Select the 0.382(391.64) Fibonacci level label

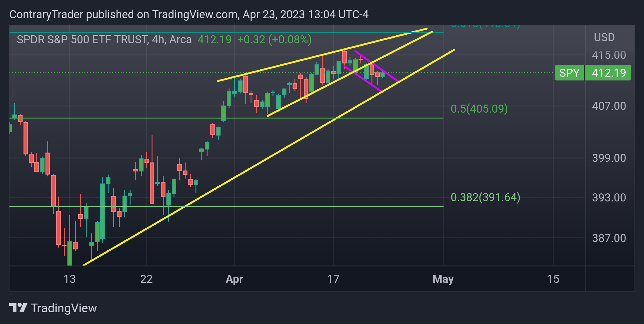485,197
